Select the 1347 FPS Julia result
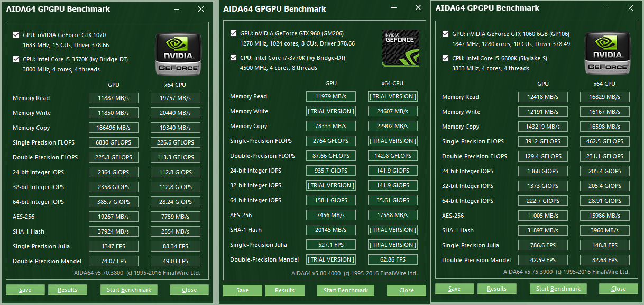 [114, 246]
